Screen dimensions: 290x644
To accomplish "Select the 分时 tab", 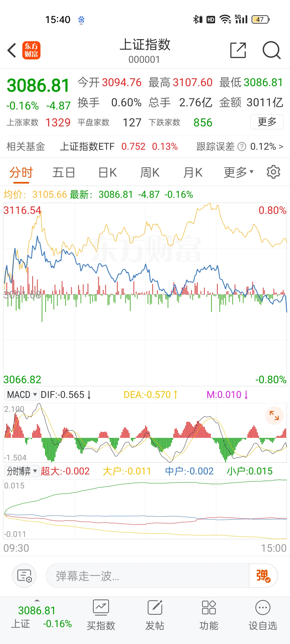I will (x=21, y=172).
